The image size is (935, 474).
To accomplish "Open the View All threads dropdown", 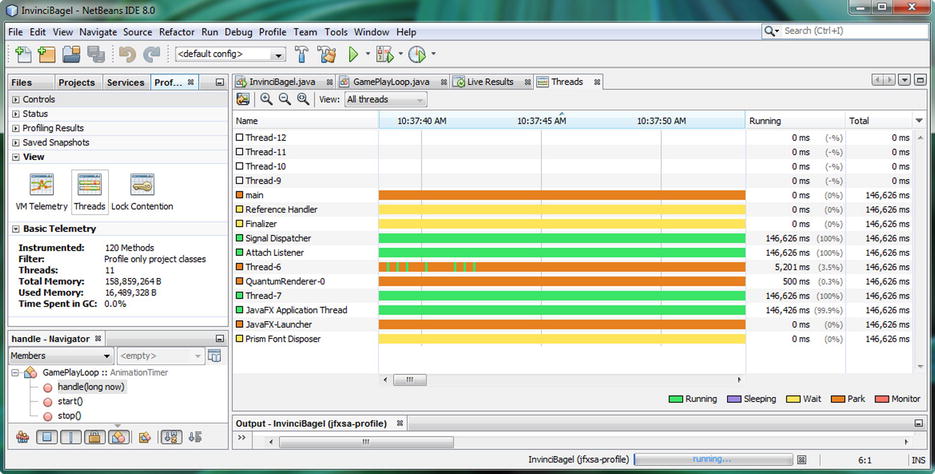I will point(386,100).
